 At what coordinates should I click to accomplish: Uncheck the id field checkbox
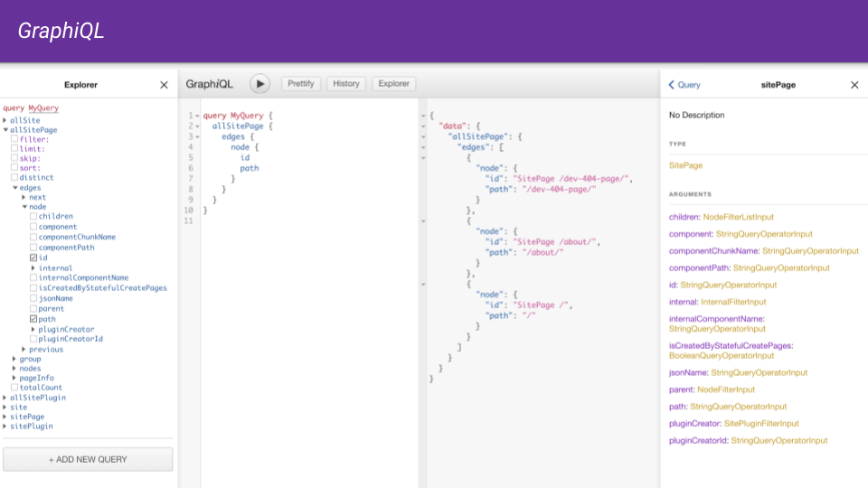tap(33, 258)
